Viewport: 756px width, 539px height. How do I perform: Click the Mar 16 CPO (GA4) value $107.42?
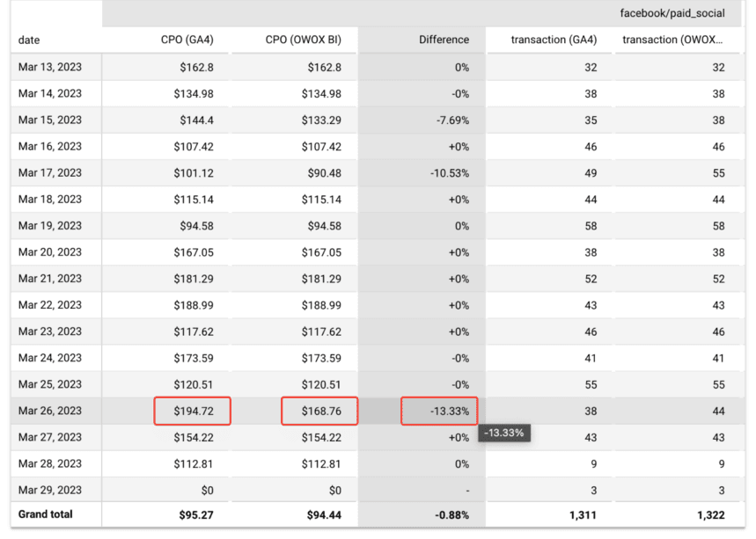tap(194, 147)
